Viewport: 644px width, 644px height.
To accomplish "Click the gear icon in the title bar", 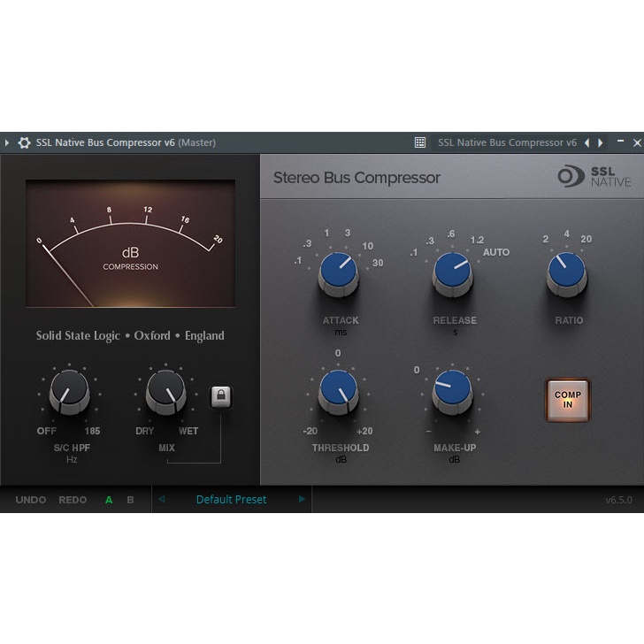I will pos(24,142).
